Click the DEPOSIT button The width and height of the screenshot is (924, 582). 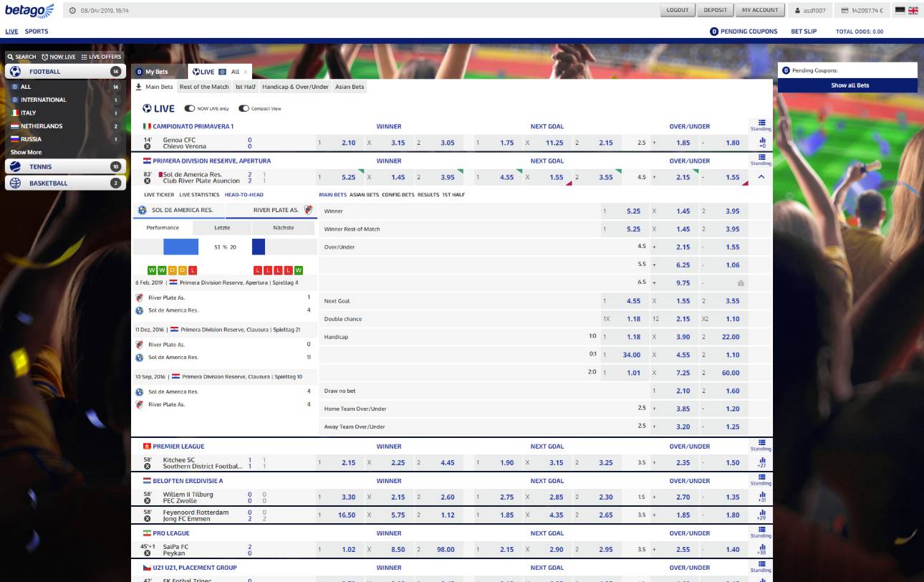tap(716, 10)
